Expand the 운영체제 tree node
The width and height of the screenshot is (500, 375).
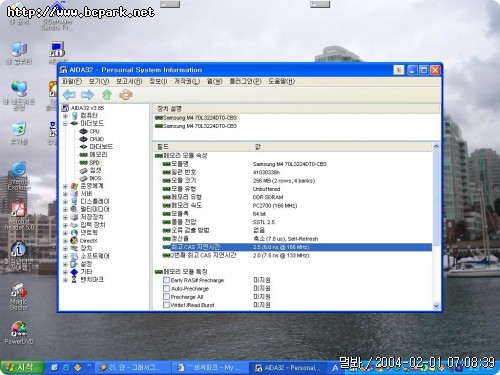(x=65, y=186)
